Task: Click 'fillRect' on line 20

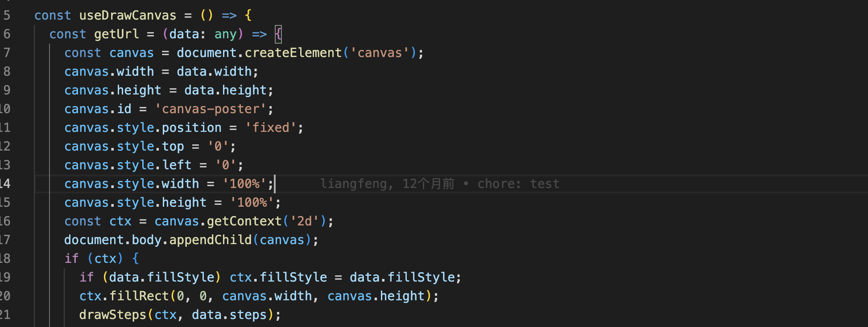Action: tap(139, 296)
